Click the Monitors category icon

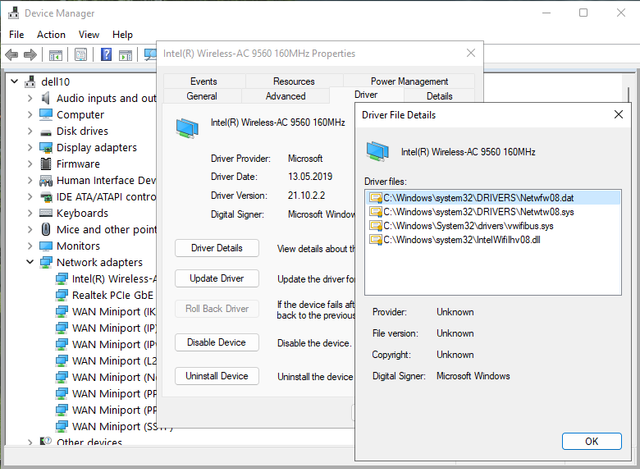pos(46,246)
